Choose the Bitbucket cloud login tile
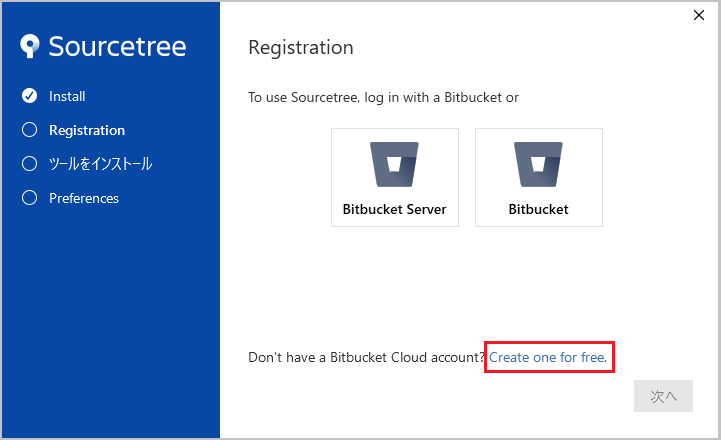 (538, 177)
